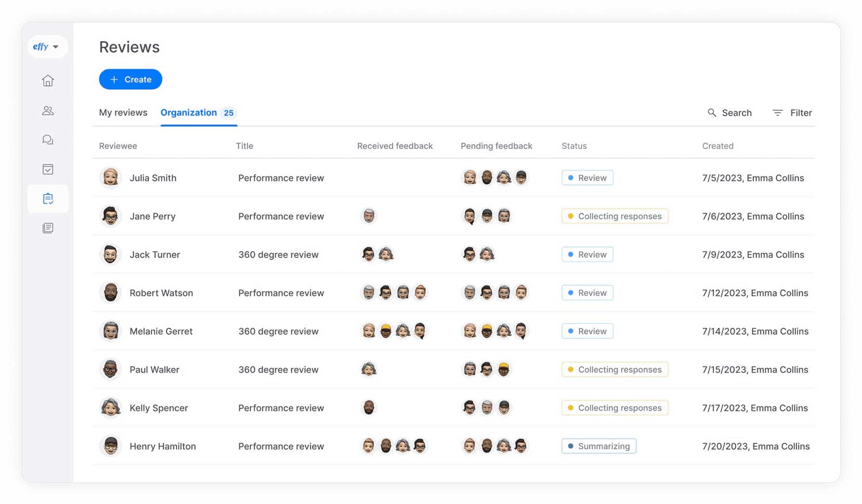Image resolution: width=862 pixels, height=504 pixels.
Task: Open the People section from the sidebar
Action: point(47,110)
